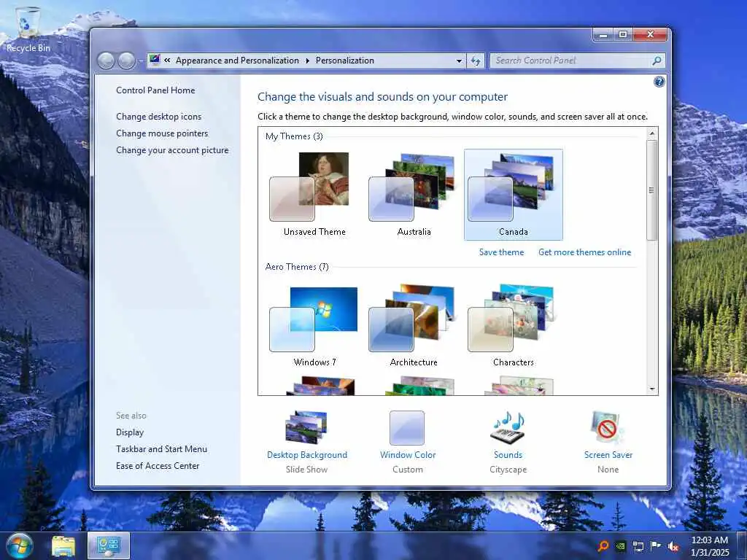Click the Control Panel icon in address bar
The image size is (747, 560).
(155, 60)
